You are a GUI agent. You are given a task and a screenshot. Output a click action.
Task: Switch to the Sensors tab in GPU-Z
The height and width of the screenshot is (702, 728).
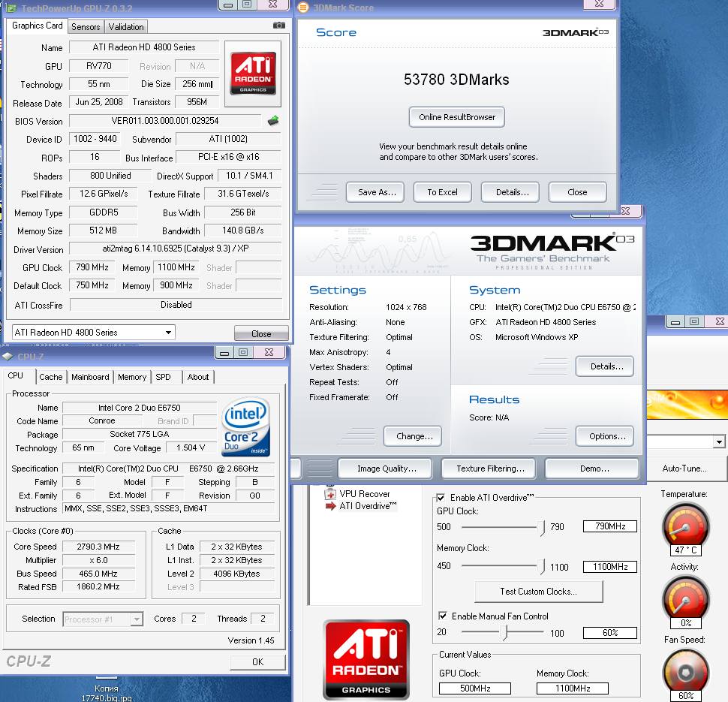pyautogui.click(x=86, y=27)
